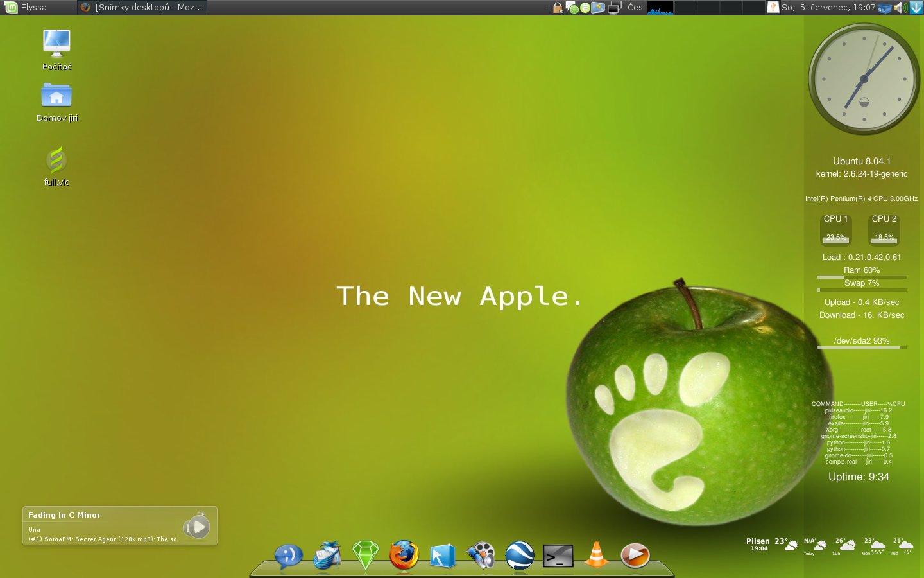Viewport: 924px width, 578px height.
Task: Click the Xorg process row
Action: coord(859,430)
